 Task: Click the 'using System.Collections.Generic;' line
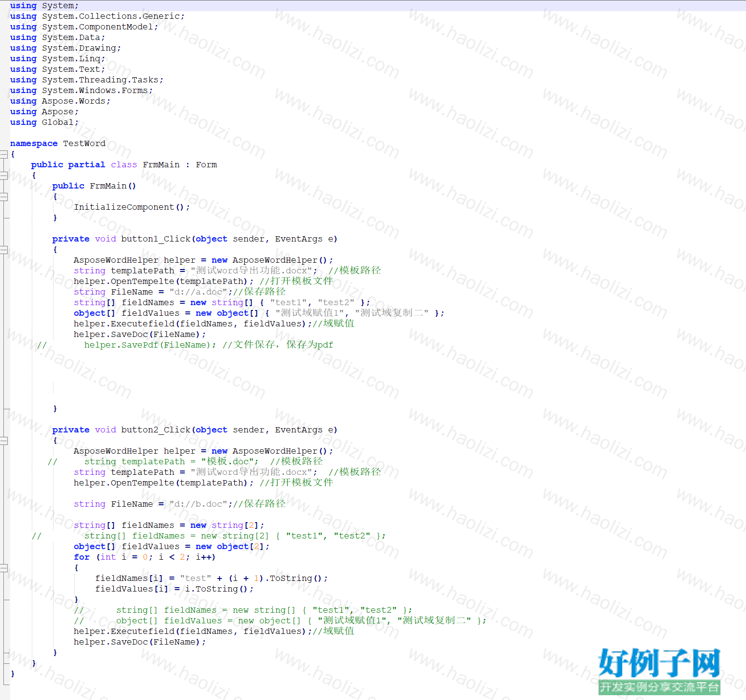[97, 16]
